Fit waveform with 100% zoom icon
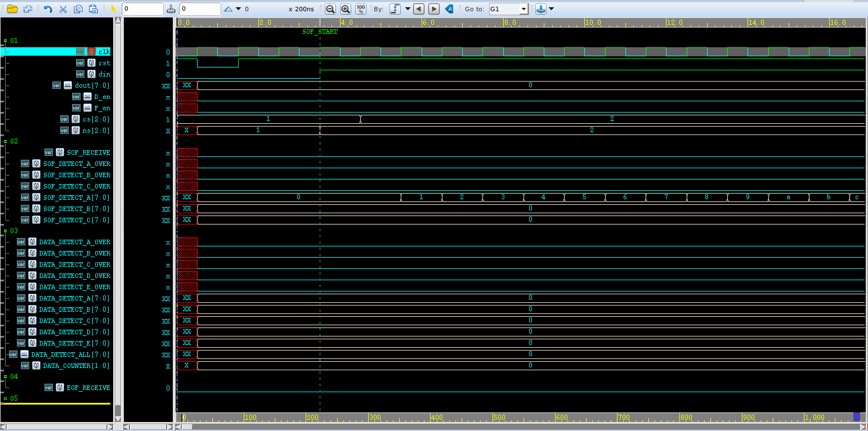The image size is (868, 431). pyautogui.click(x=361, y=9)
